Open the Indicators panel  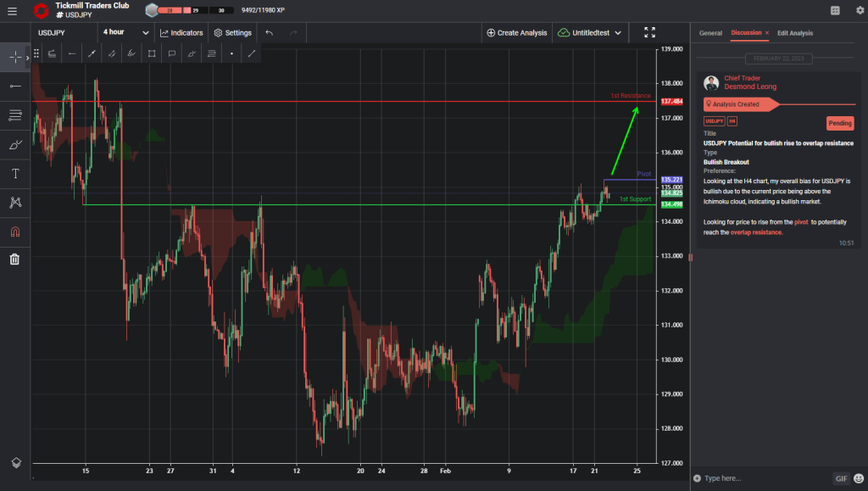coord(181,32)
